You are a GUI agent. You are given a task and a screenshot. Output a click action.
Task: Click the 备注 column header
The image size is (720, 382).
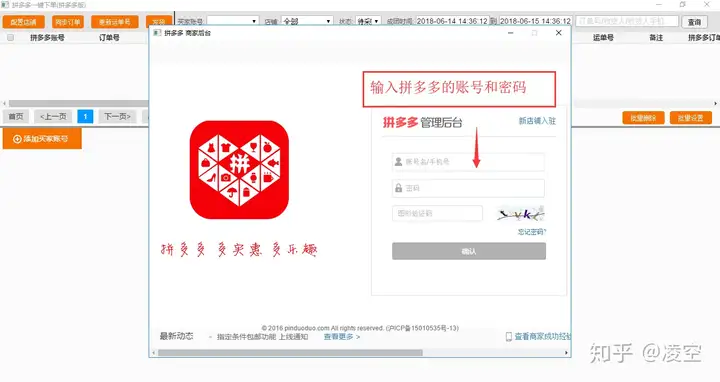656,38
